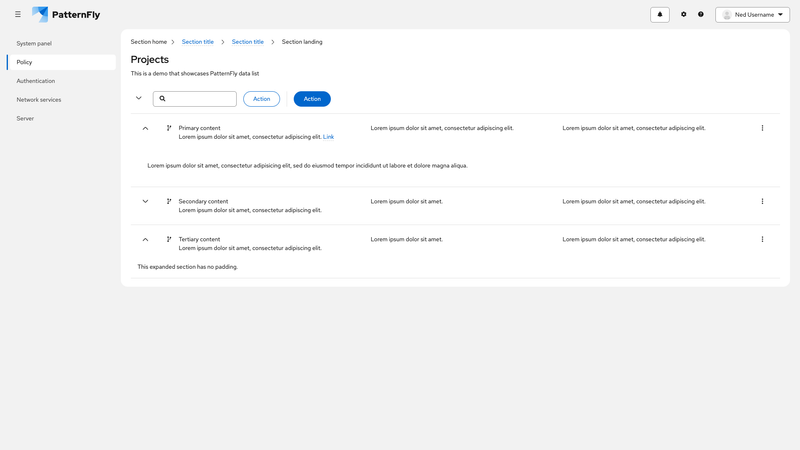Follow the Link in Primary content row
Viewport: 800px width, 450px height.
click(x=329, y=137)
